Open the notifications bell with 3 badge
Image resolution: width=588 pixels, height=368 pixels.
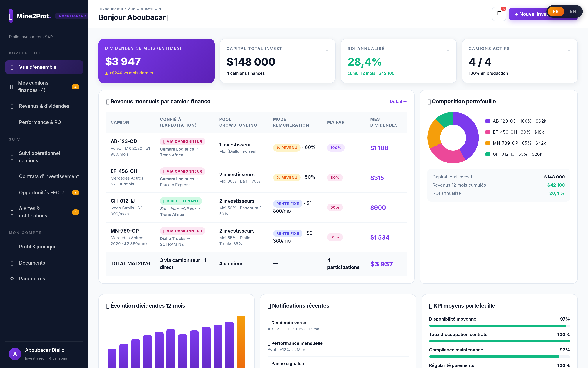coord(499,14)
